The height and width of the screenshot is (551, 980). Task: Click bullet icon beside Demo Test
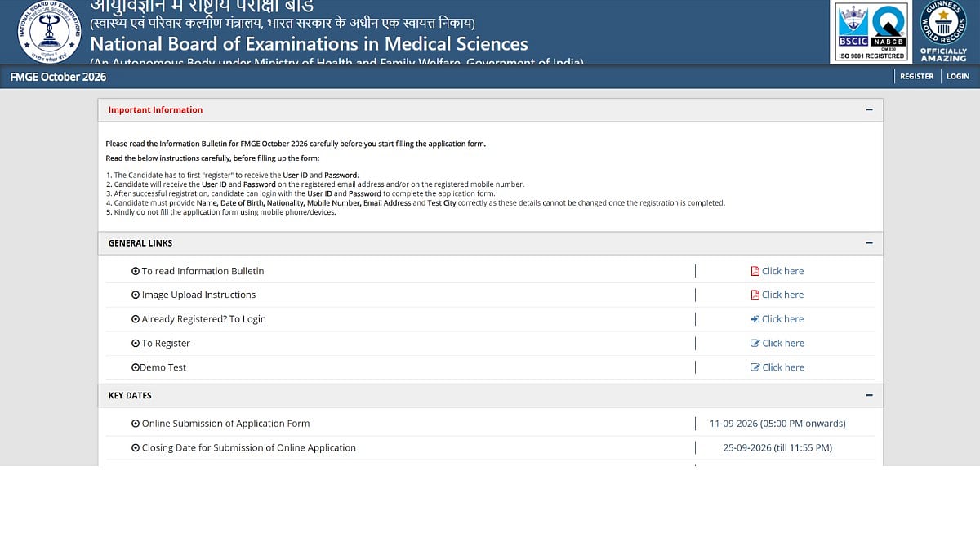tap(136, 367)
